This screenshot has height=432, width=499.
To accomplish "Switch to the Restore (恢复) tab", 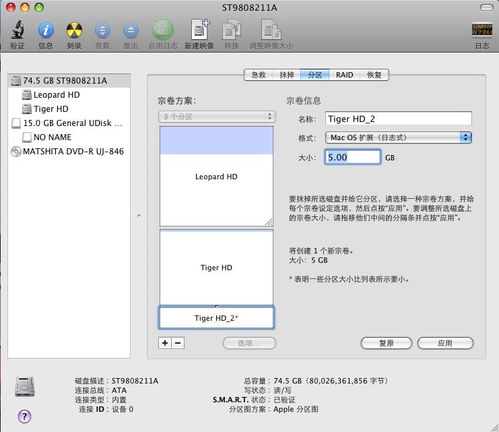I will point(374,75).
